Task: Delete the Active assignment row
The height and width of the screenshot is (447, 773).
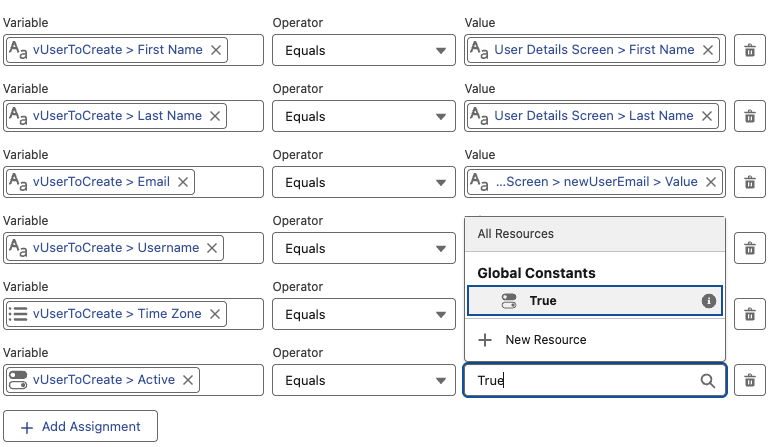Action: (750, 380)
